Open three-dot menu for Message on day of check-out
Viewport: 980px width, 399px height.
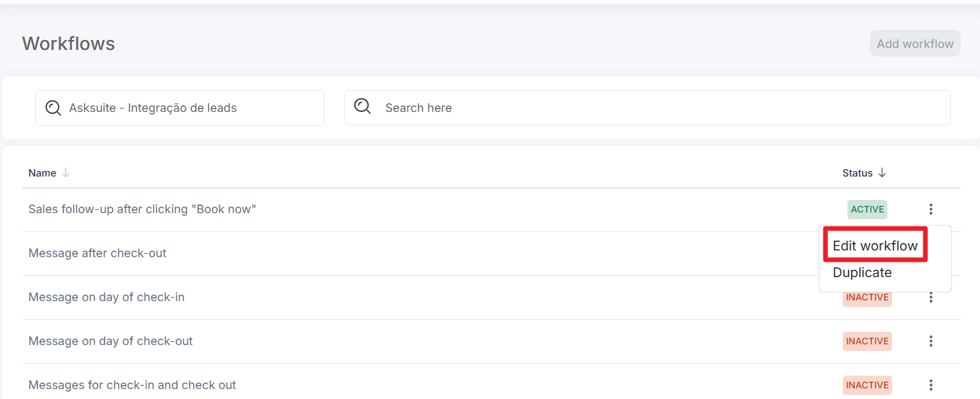coord(931,341)
